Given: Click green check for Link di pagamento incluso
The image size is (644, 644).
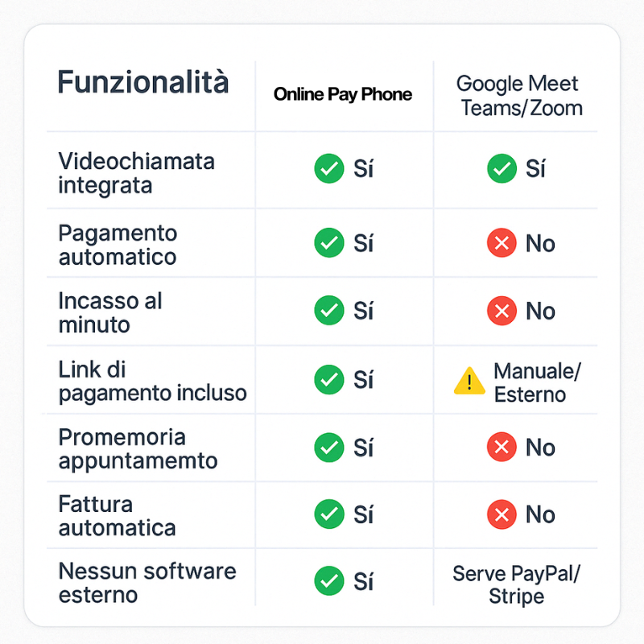Looking at the screenshot, I should point(329,379).
